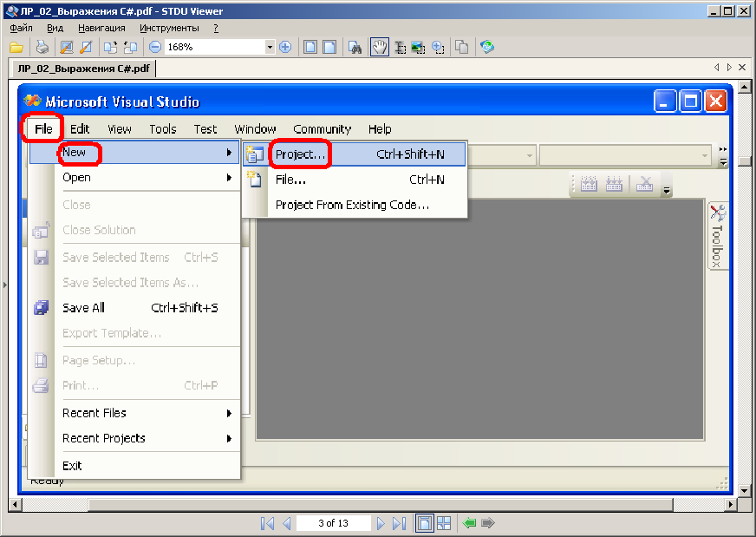Image resolution: width=756 pixels, height=537 pixels.
Task: Click 'Recent Projects' in the pictured File menu
Action: (x=104, y=438)
